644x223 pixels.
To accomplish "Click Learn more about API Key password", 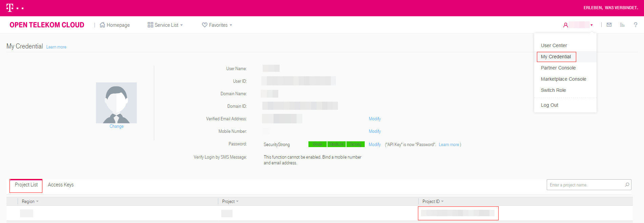I will point(449,144).
